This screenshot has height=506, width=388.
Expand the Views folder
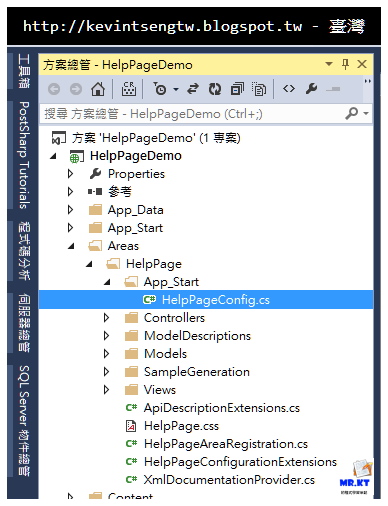[x=106, y=390]
